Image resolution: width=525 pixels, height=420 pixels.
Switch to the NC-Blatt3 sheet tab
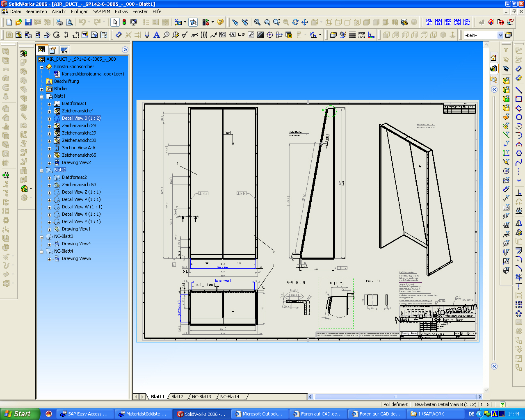[x=201, y=397]
